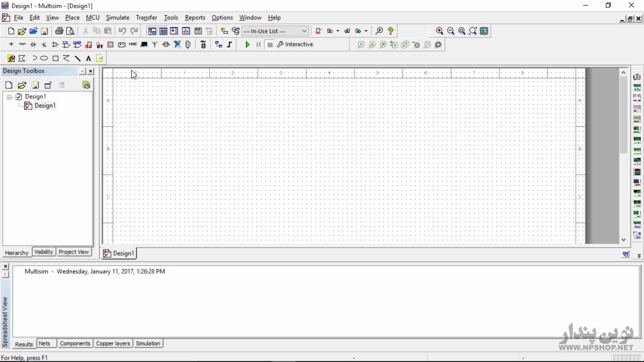
Task: Click the Interactive simulation settings button
Action: click(x=295, y=45)
